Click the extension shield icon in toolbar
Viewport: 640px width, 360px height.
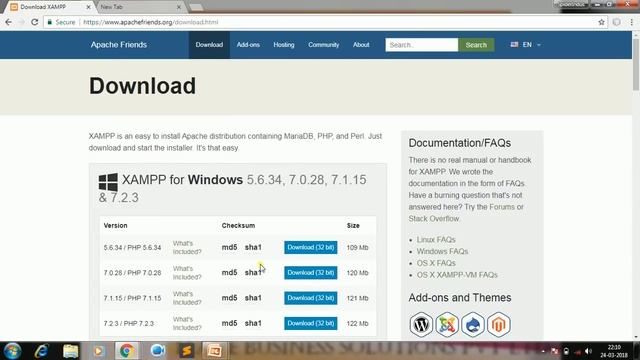[x=616, y=22]
